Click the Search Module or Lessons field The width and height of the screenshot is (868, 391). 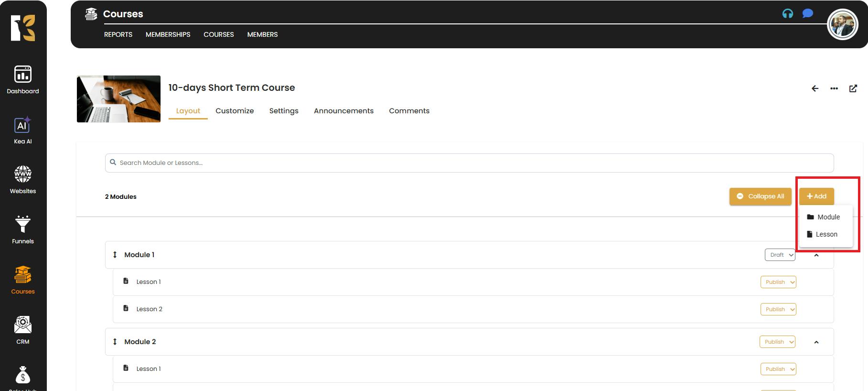(x=469, y=163)
